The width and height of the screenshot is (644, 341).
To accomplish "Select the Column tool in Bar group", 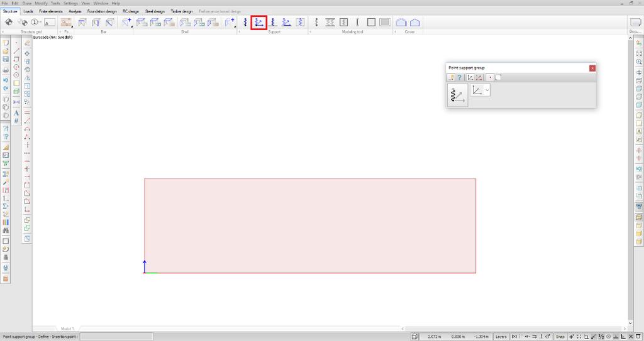I will click(x=96, y=22).
